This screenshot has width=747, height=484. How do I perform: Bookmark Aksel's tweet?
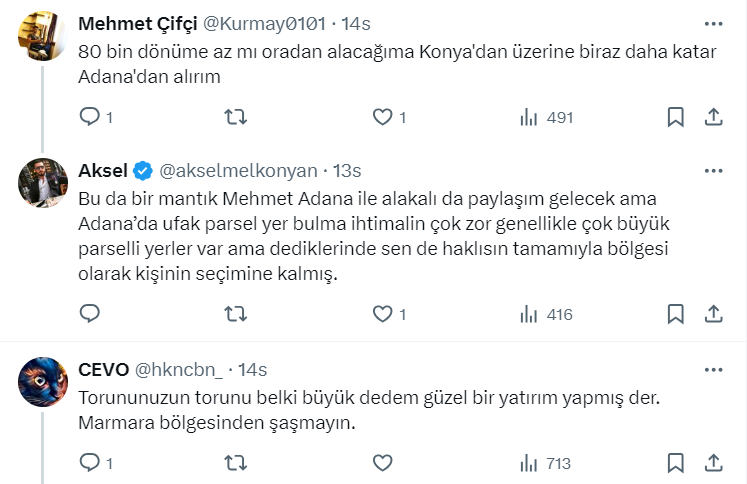(x=676, y=314)
